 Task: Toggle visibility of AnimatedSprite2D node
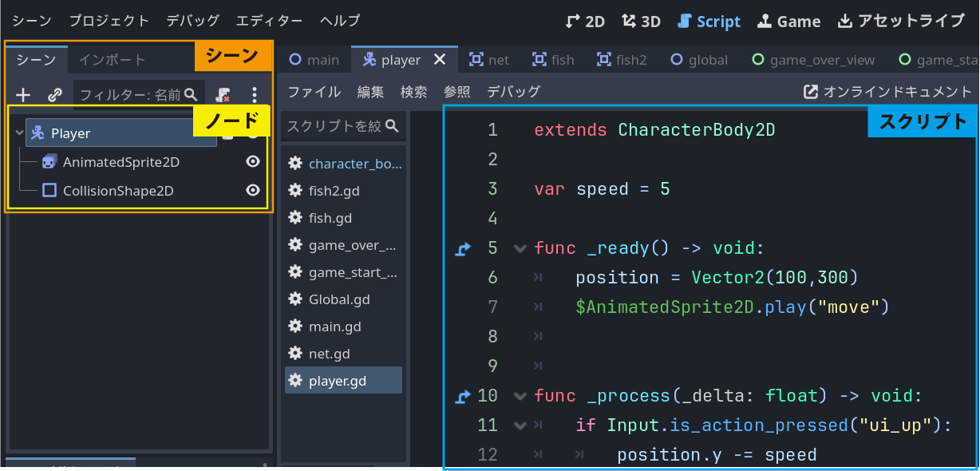(253, 162)
